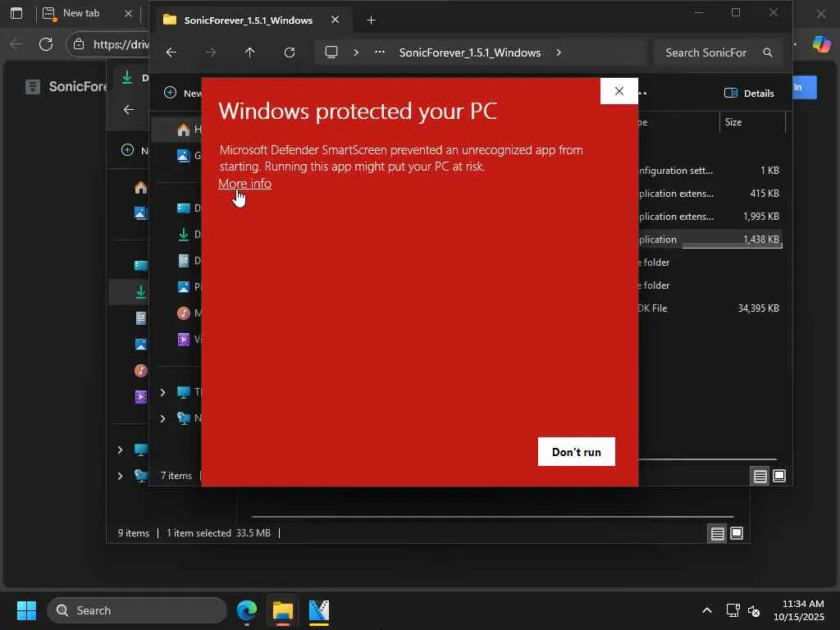Click the Don't run button
Image resolution: width=840 pixels, height=630 pixels.
(577, 452)
